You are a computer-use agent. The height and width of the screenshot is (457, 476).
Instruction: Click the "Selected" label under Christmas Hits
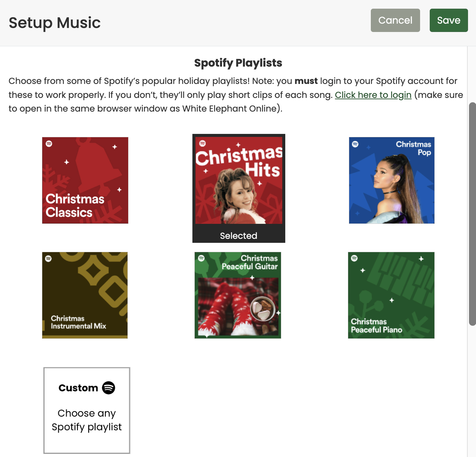pos(239,236)
